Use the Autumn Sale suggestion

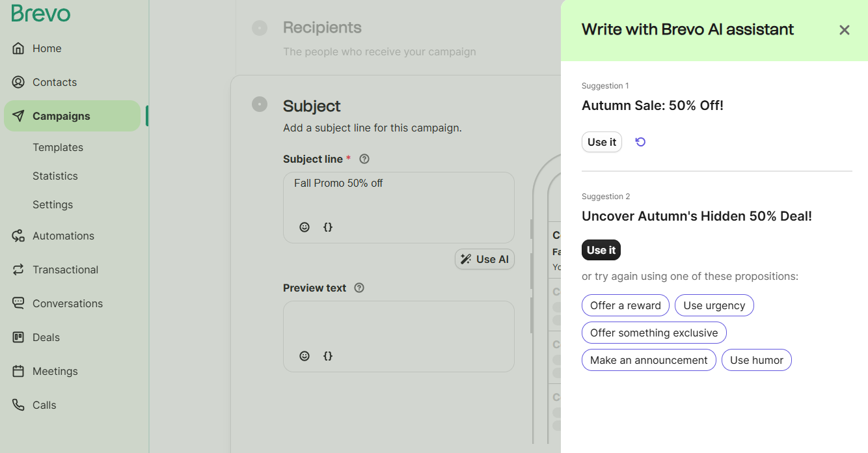click(602, 142)
